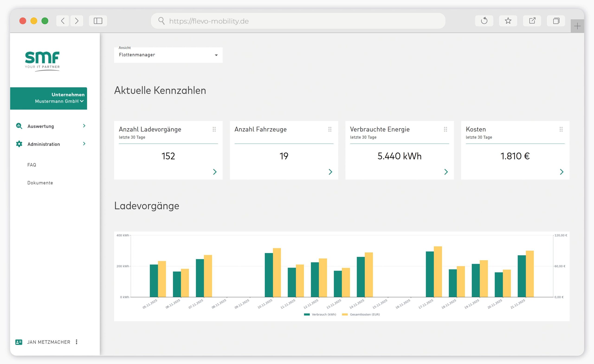This screenshot has width=594, height=364.
Task: Click the contact card icon next to Jan Metzmacher
Action: 19,342
